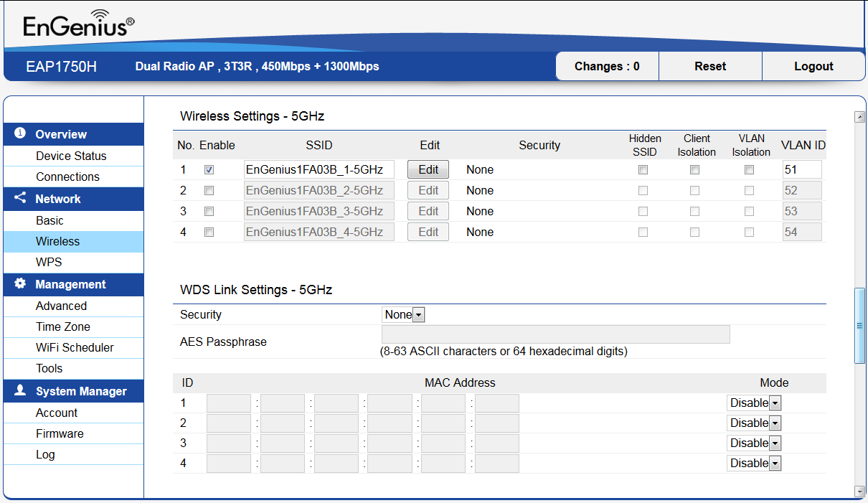Check Hidden SSID for row 2
Viewport: 868px width, 503px height.
[x=643, y=191]
